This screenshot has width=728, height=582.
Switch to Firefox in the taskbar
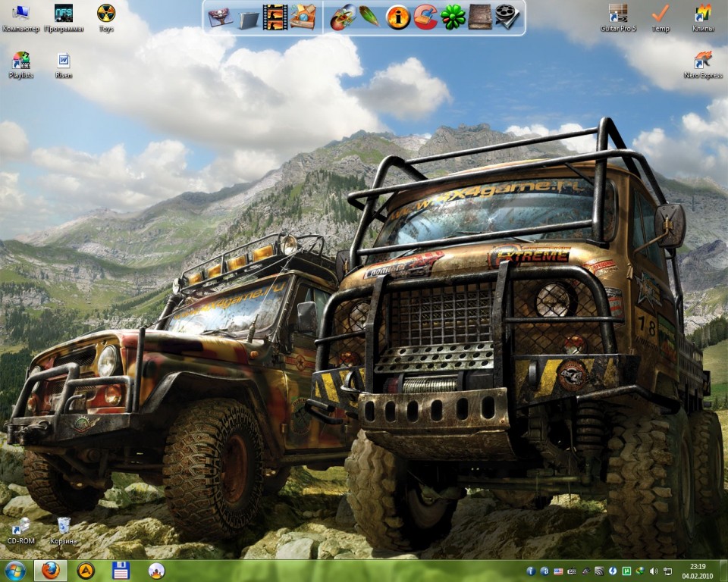pos(50,571)
